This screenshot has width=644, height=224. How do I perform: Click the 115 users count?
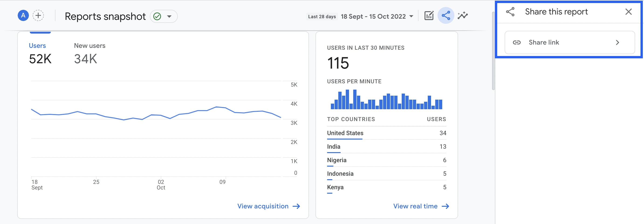click(338, 63)
